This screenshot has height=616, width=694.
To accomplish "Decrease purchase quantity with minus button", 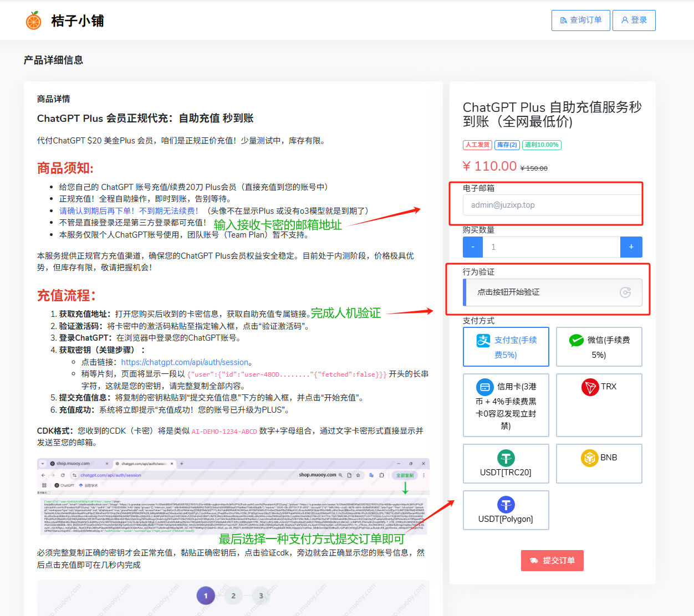I will tap(473, 247).
